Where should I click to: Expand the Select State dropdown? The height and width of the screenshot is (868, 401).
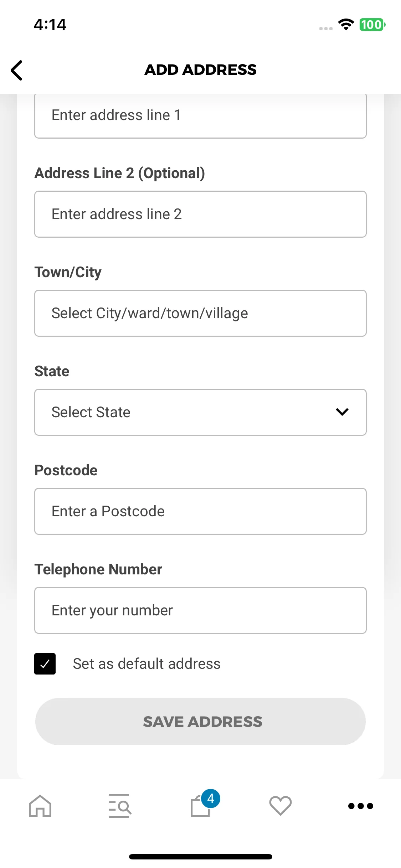(x=200, y=412)
